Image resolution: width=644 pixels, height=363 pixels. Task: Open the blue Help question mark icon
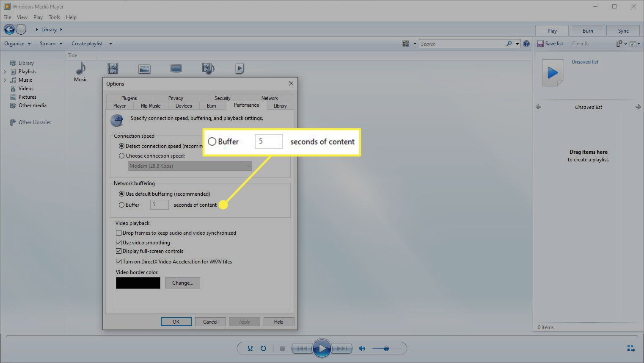coord(526,44)
